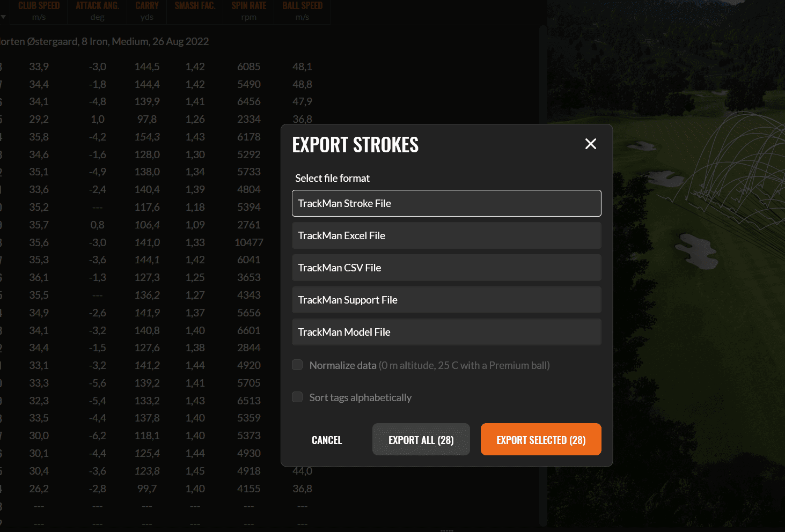This screenshot has width=785, height=532.
Task: Sort by the ATTACK ANG. column header
Action: point(97,11)
